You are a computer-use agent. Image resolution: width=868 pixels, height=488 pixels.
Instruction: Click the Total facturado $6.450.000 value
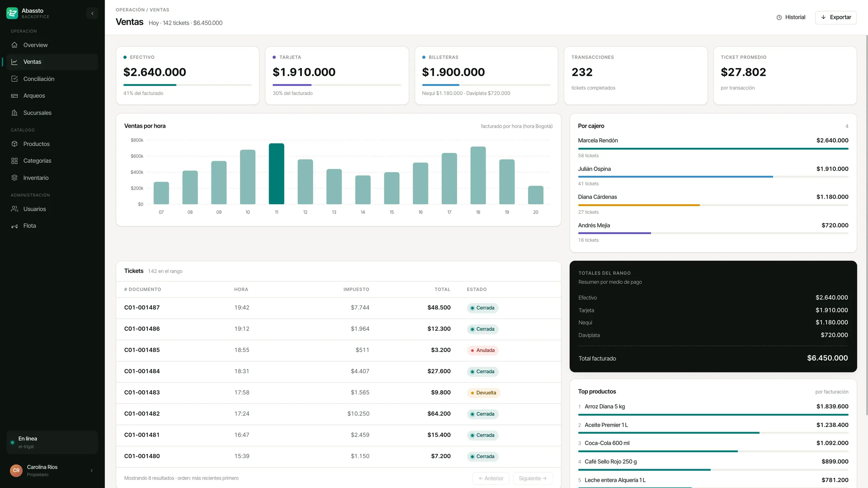827,358
